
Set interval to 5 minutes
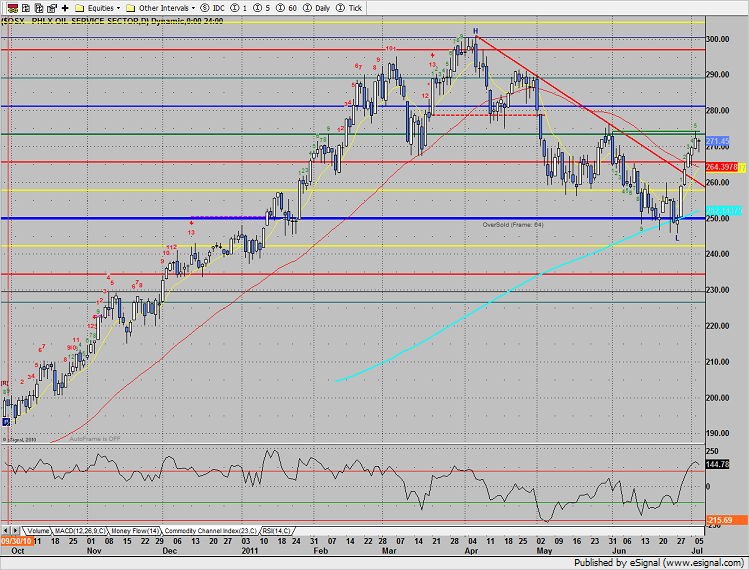pos(261,8)
